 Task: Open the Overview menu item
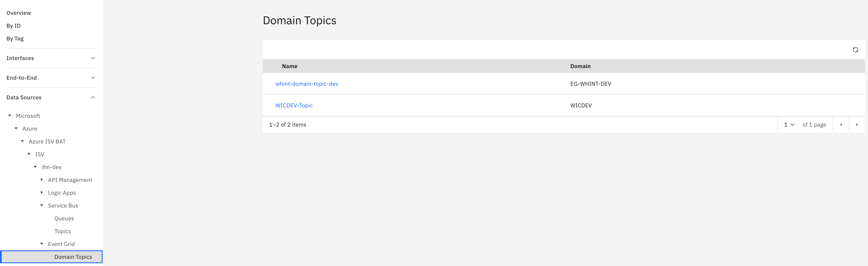tap(19, 13)
